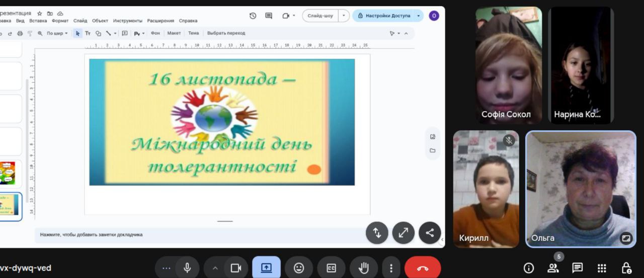Open the Формат menu
This screenshot has width=644, height=278.
60,21
